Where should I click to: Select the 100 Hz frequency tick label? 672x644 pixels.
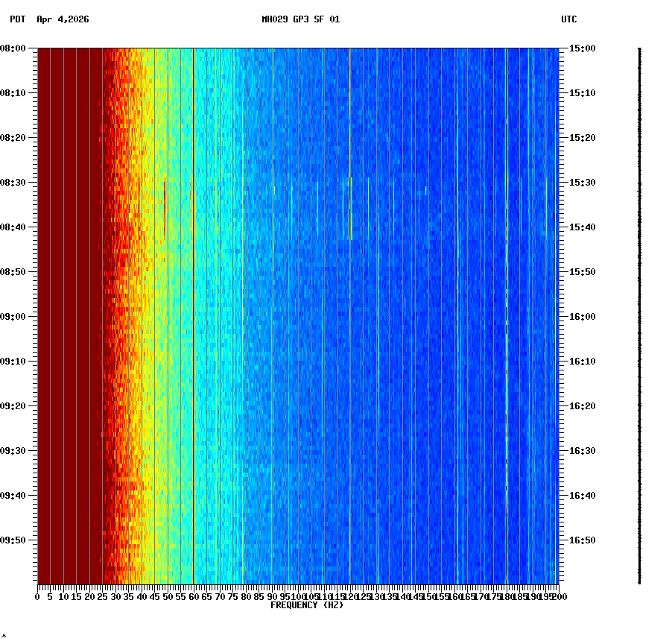click(x=297, y=596)
